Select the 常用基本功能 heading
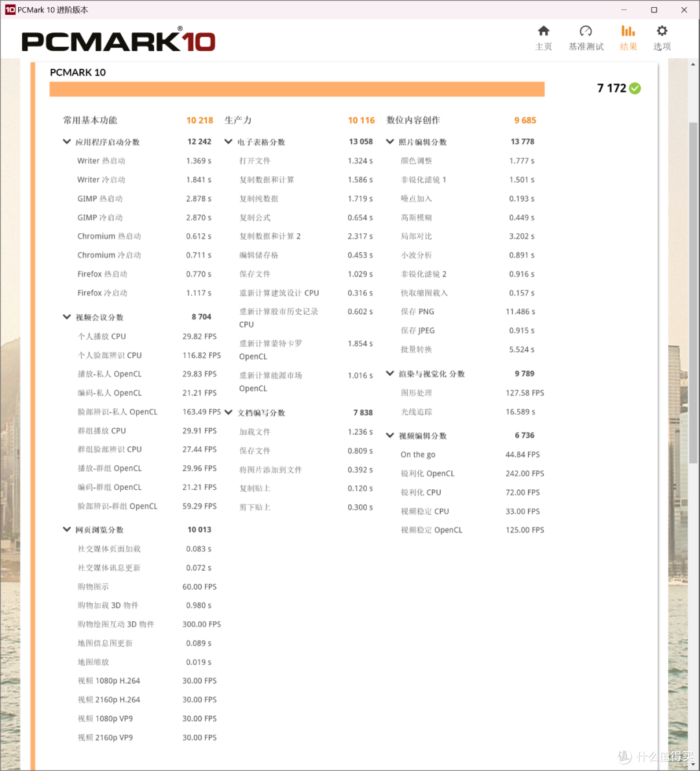The image size is (700, 771). 90,120
